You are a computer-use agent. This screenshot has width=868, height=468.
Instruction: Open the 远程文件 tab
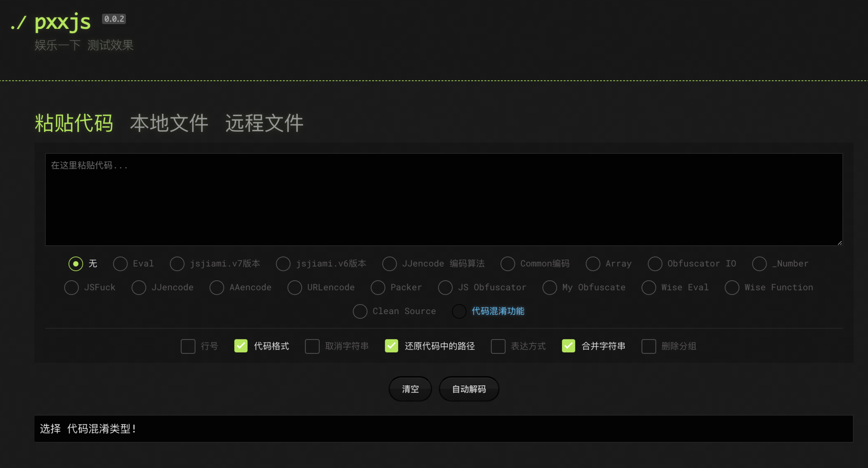264,123
